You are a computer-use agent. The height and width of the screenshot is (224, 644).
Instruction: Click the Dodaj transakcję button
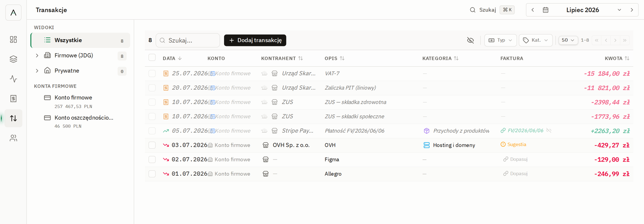tap(255, 40)
